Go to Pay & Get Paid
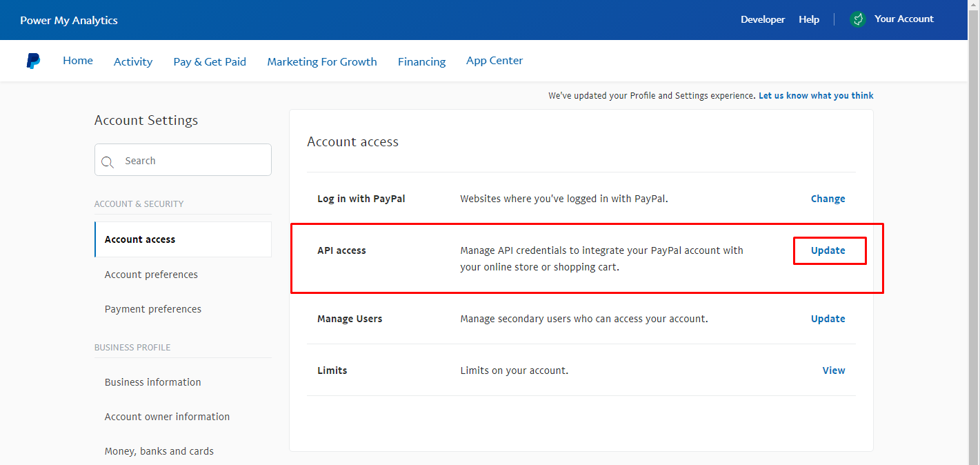The height and width of the screenshot is (465, 980). point(210,62)
